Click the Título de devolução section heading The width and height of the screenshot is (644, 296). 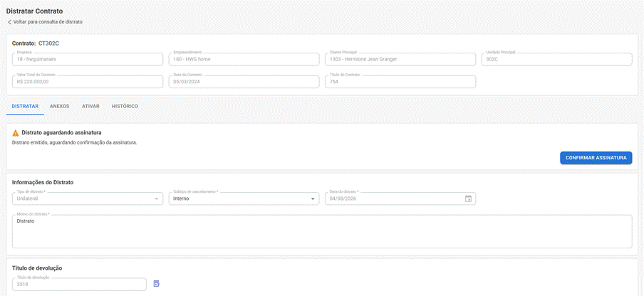pyautogui.click(x=37, y=268)
